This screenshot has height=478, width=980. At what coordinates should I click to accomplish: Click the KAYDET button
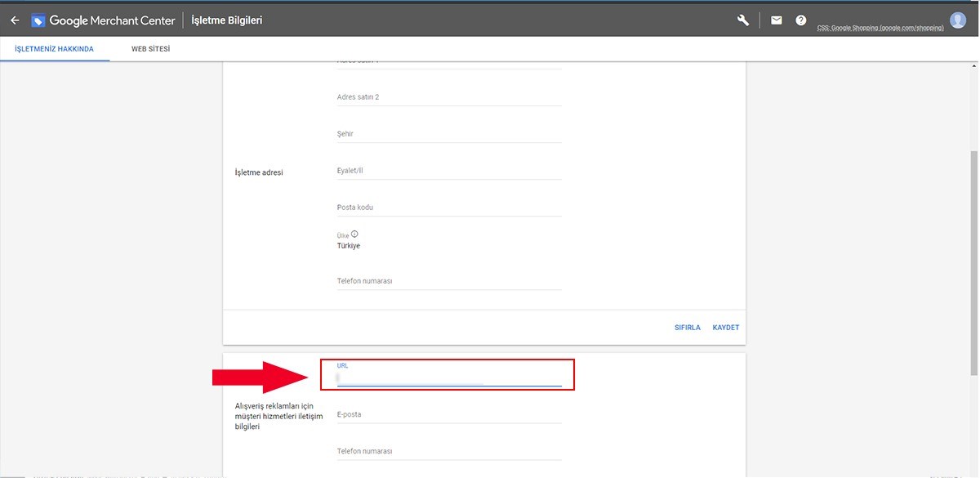click(x=726, y=328)
